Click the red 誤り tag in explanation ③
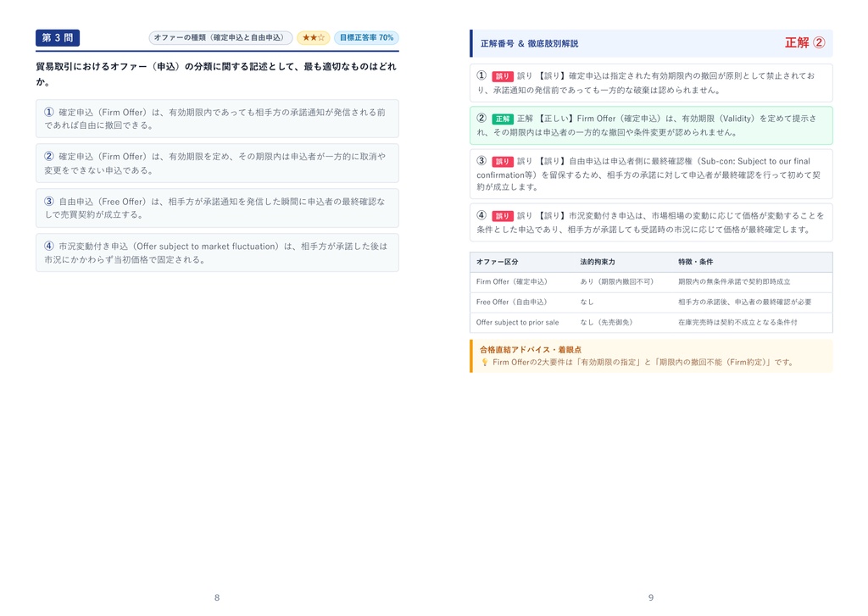This screenshot has height=616, width=868. coord(503,162)
